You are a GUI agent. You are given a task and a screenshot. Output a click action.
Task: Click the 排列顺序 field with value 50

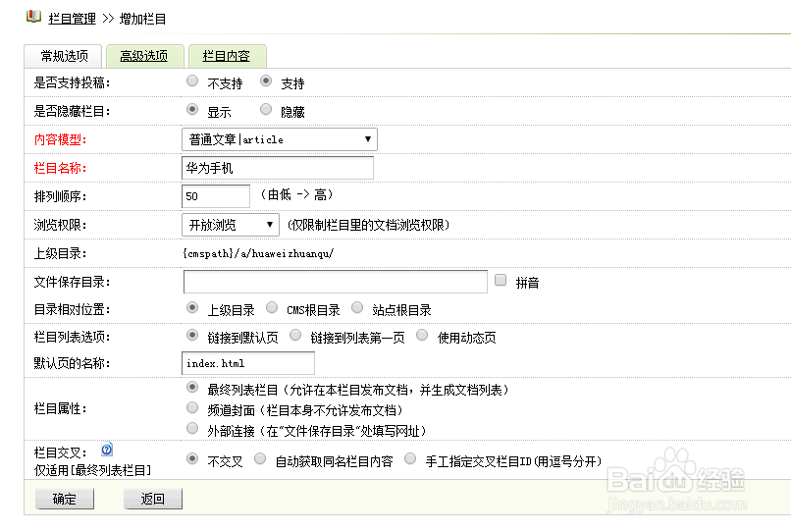click(x=215, y=196)
